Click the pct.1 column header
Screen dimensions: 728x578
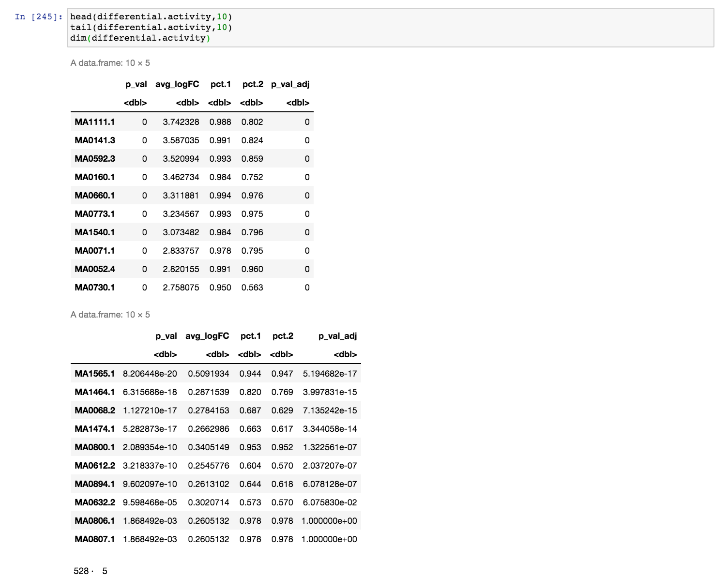[x=220, y=84]
